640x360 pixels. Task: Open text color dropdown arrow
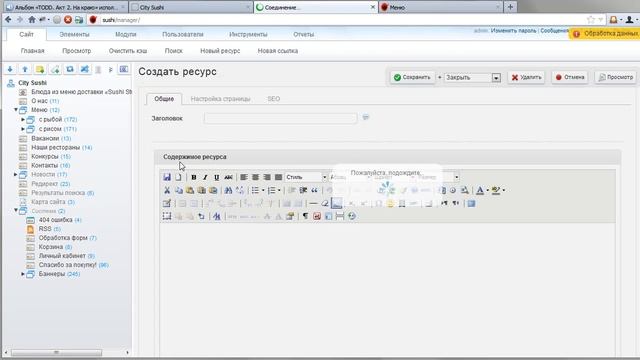[x=487, y=190]
